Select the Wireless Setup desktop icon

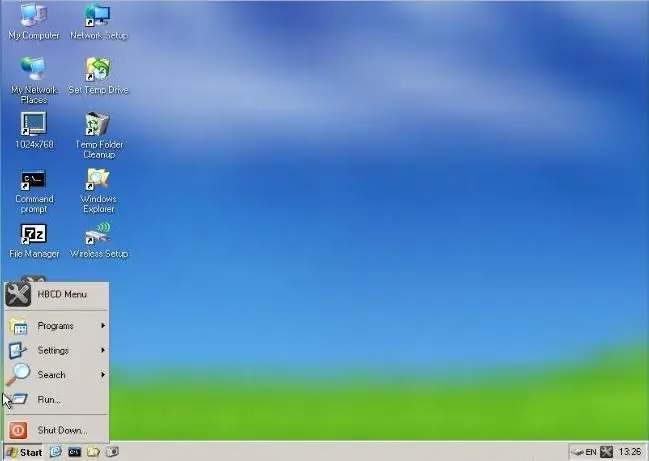(99, 241)
